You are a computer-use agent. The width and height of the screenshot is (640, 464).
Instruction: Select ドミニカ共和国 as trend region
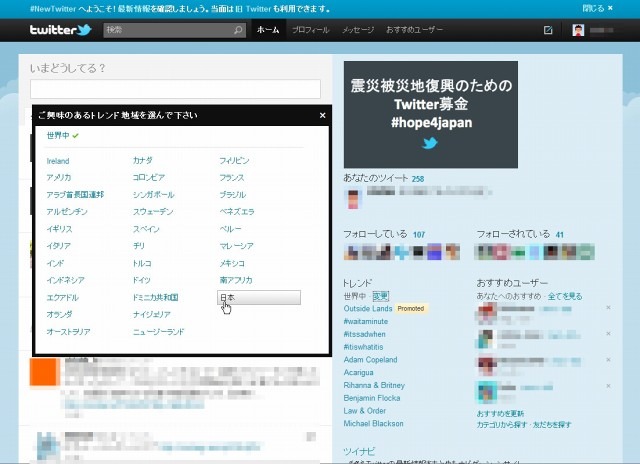156,297
